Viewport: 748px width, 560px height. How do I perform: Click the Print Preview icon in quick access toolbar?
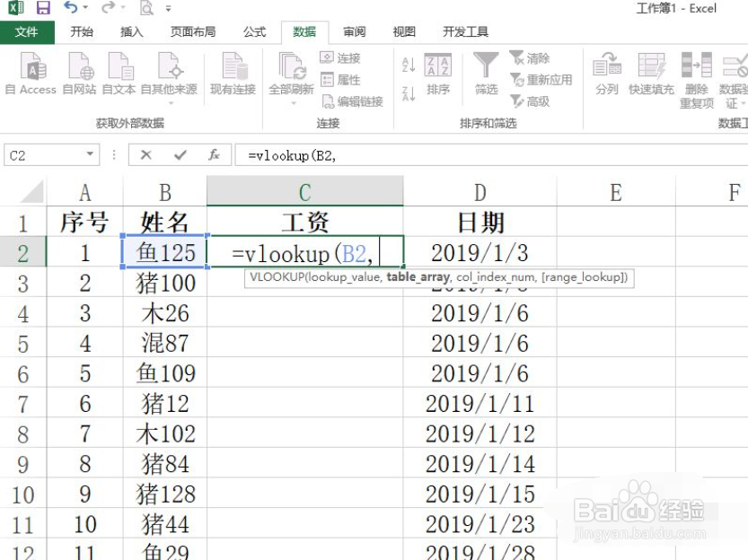coord(146,7)
